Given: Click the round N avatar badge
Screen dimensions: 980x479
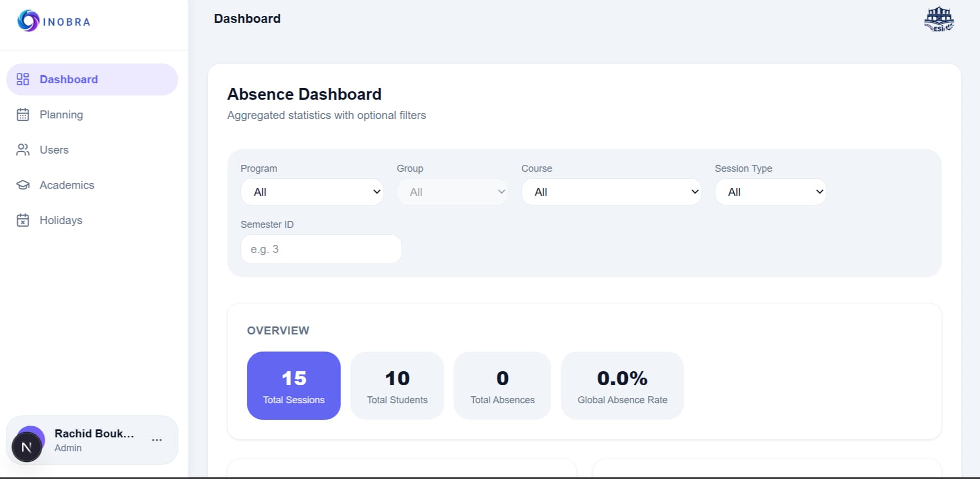Looking at the screenshot, I should coord(27,447).
